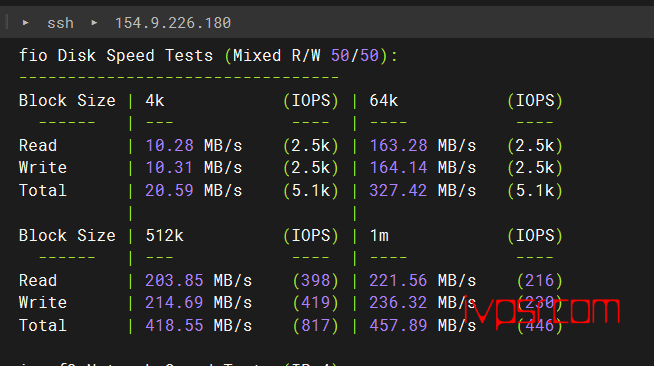
Task: Click the 512k read IOPS value 398
Action: [x=316, y=281]
